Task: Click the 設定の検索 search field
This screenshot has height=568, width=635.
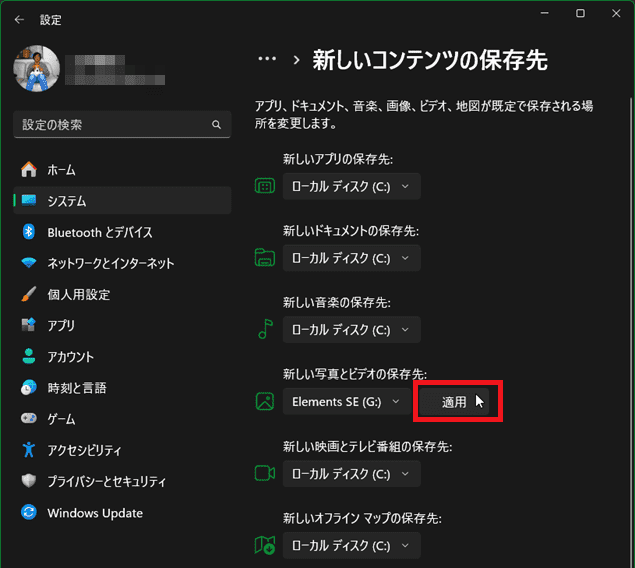Action: pos(110,125)
